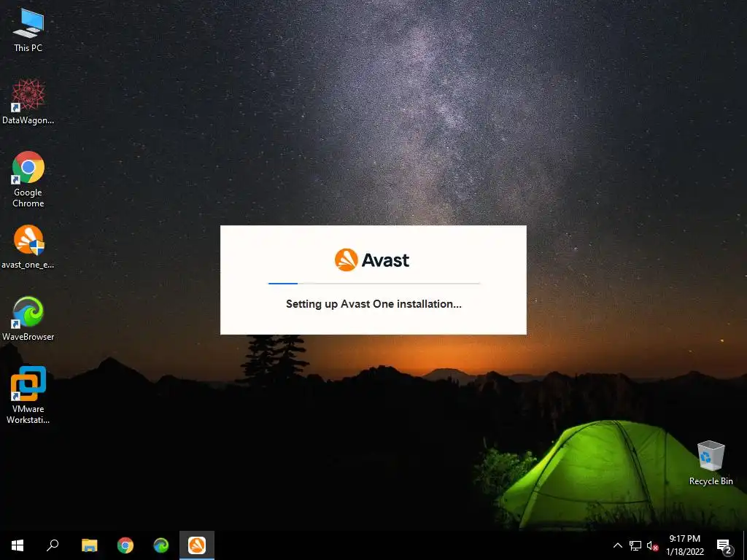Select the Recycle Bin icon
Viewport: 747px width, 560px height.
[711, 463]
